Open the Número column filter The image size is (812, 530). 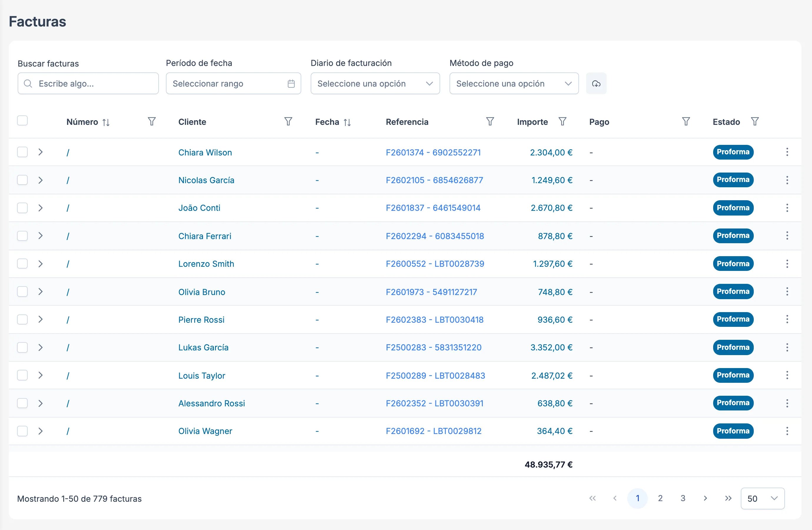pyautogui.click(x=152, y=122)
